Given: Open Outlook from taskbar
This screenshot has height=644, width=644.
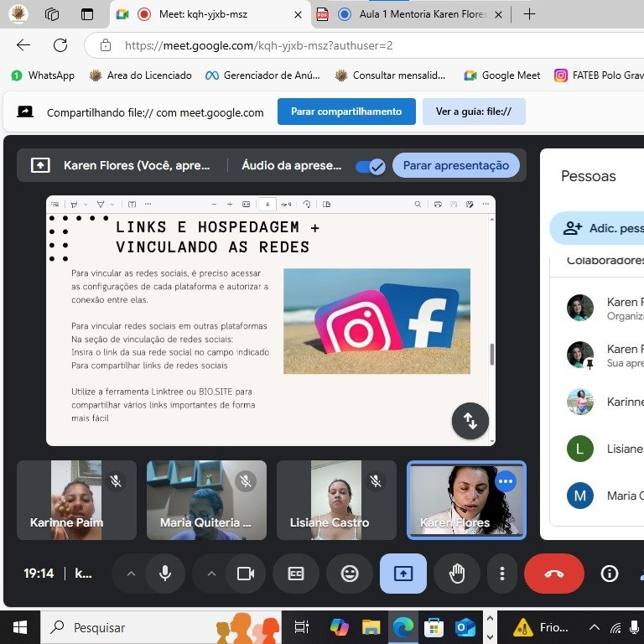Looking at the screenshot, I should (465, 627).
